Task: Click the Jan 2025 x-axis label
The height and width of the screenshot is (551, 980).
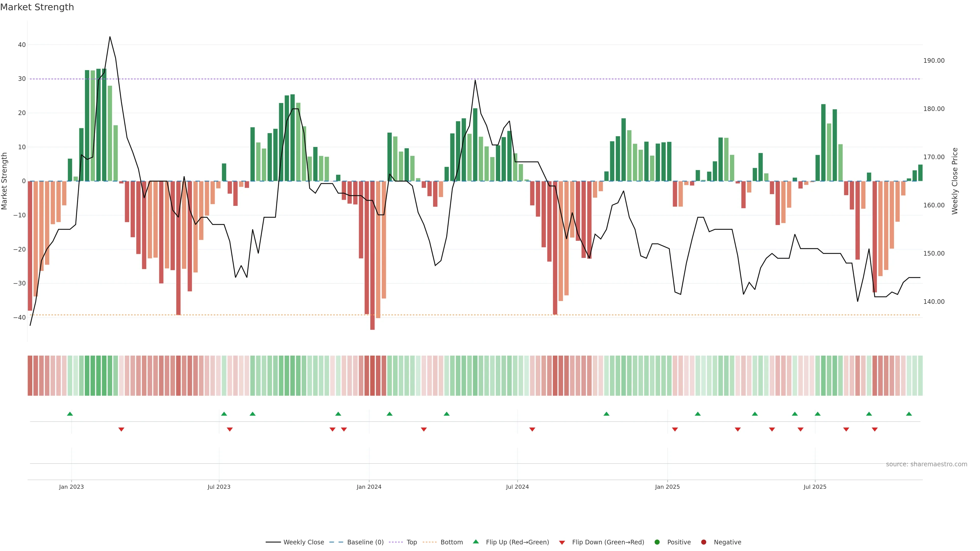Action: pyautogui.click(x=667, y=487)
